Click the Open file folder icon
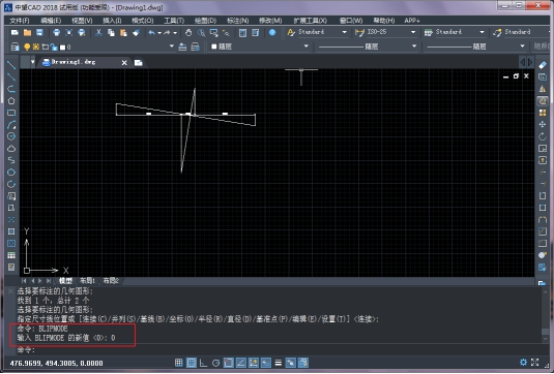This screenshot has width=554, height=374. 27,33
